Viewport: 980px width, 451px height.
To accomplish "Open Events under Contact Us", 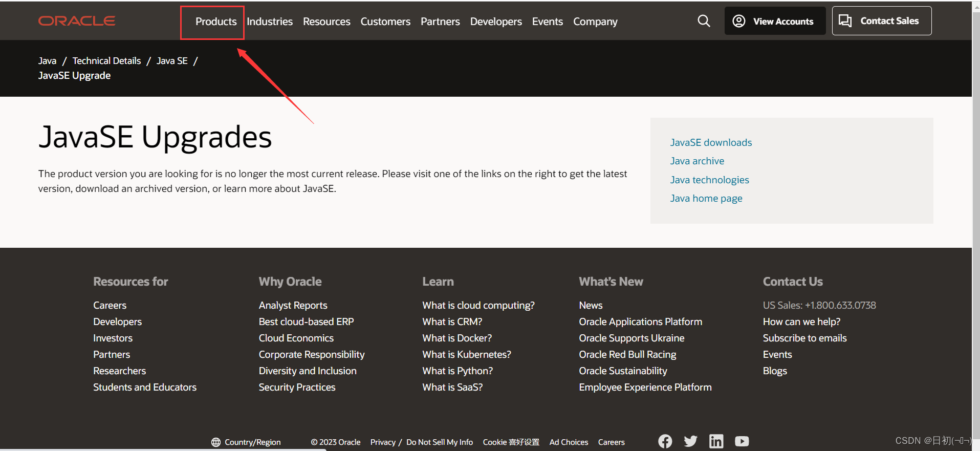I will coord(777,354).
